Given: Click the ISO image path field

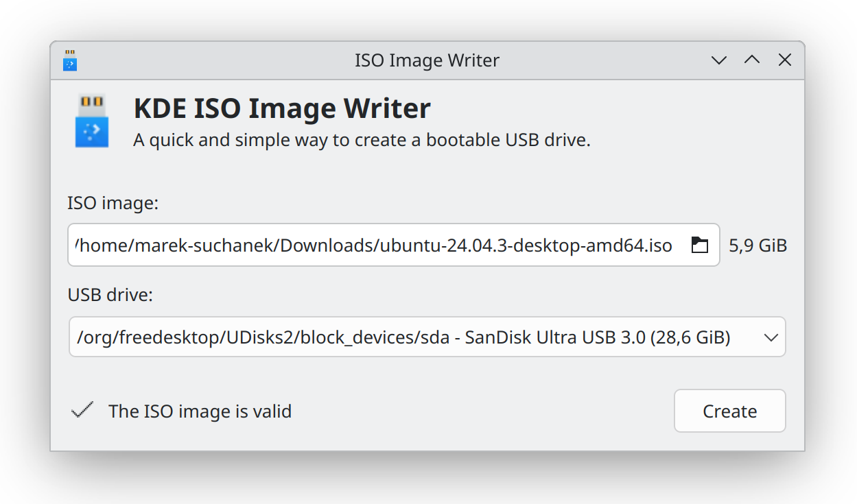Looking at the screenshot, I should coord(393,245).
